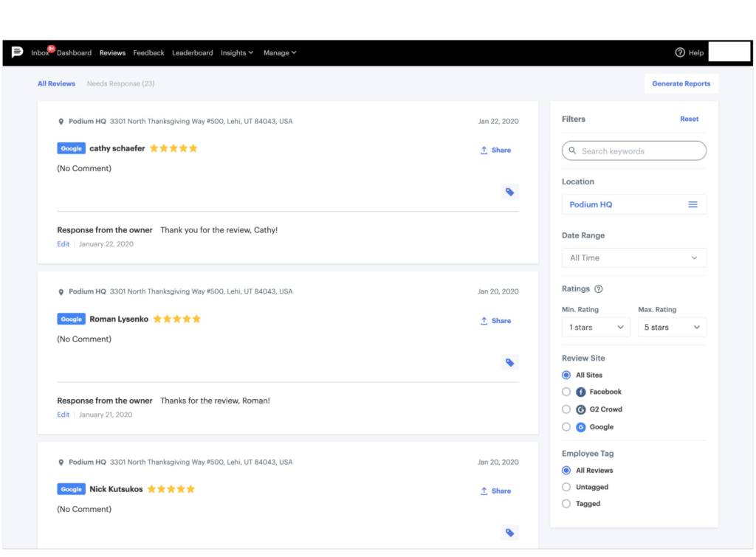Select the Google review site radio

click(x=566, y=427)
